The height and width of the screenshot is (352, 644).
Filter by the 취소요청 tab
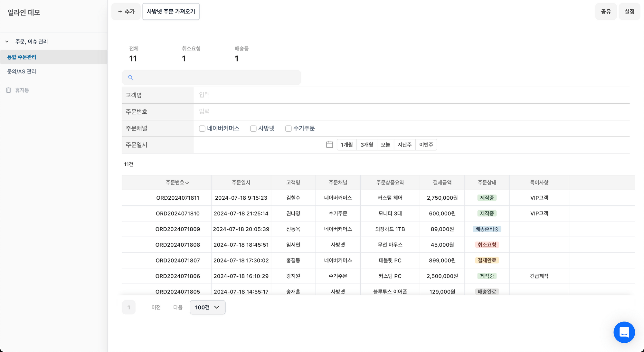191,54
